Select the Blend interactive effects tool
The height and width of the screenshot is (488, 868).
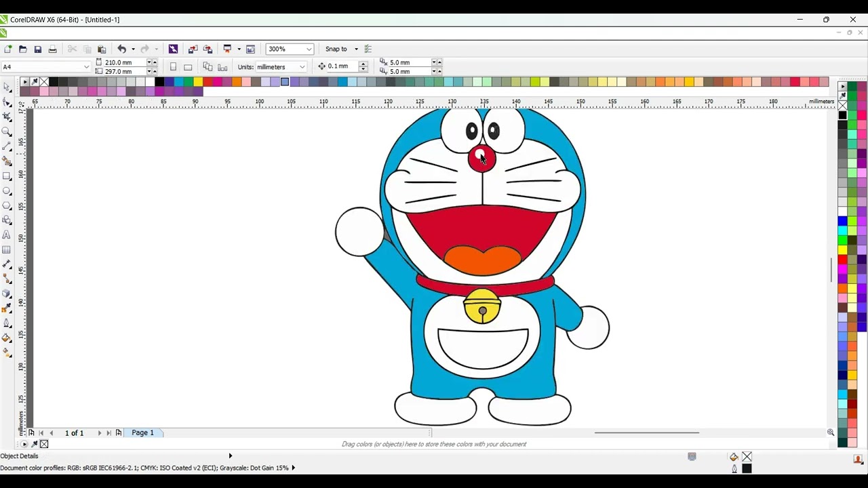pyautogui.click(x=7, y=293)
